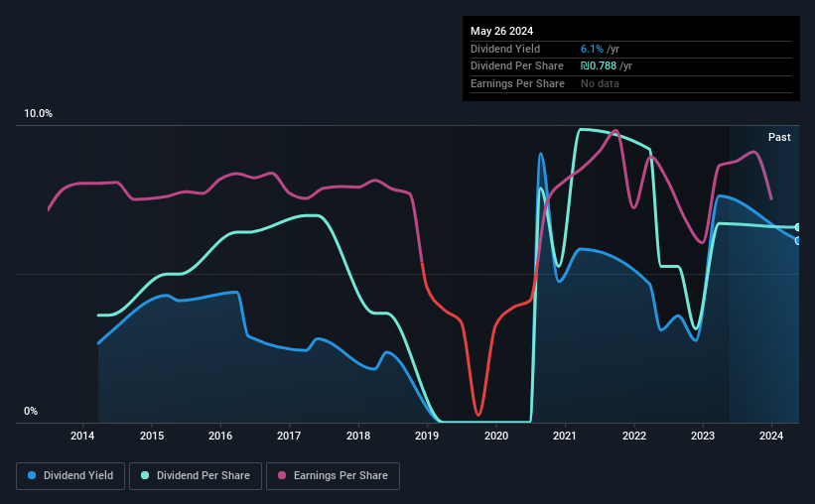Screen dimensions: 815x504
Task: Toggle the Earnings Per Share legend button
Action: [333, 476]
